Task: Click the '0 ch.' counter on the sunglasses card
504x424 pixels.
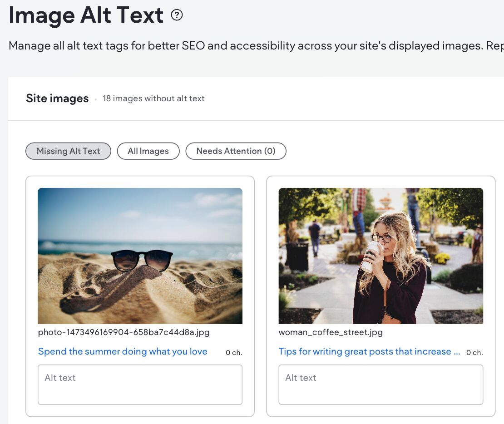Action: click(x=234, y=353)
